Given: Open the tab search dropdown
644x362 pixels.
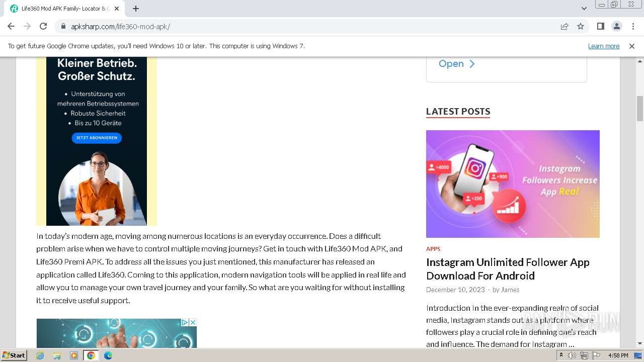Looking at the screenshot, I should (x=584, y=9).
